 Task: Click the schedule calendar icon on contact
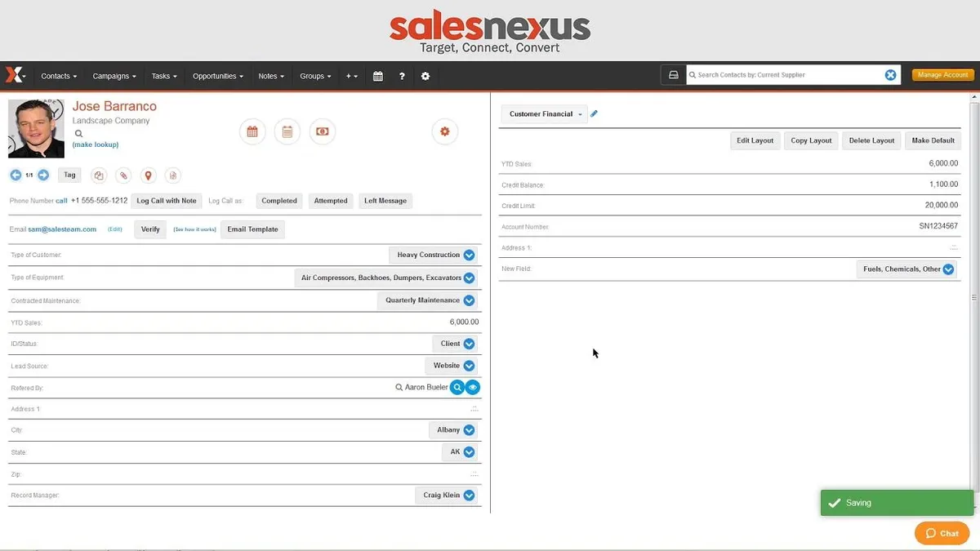(252, 131)
